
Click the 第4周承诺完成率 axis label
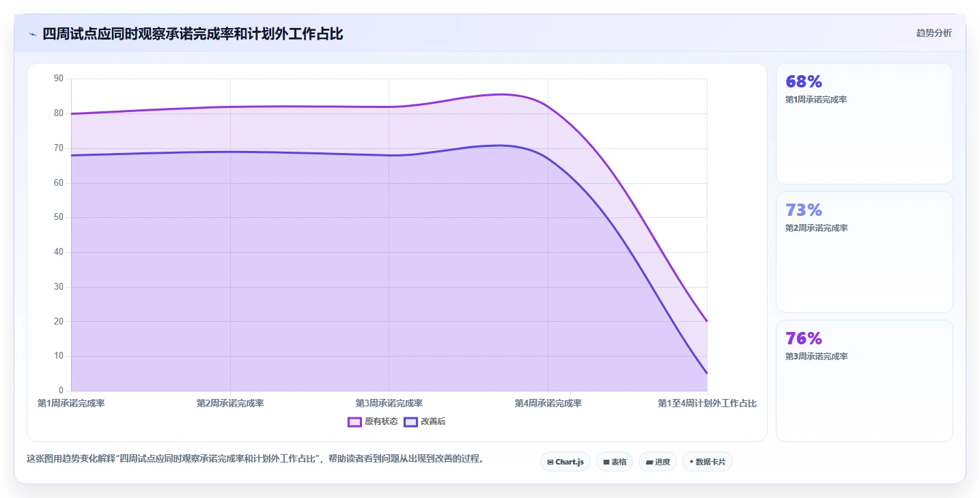click(x=548, y=404)
